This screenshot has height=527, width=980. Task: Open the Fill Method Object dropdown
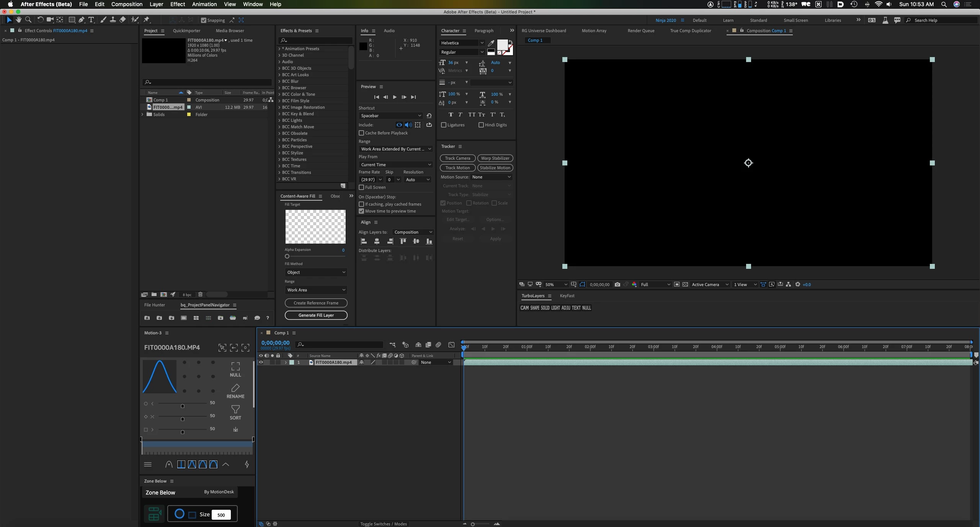pos(316,272)
